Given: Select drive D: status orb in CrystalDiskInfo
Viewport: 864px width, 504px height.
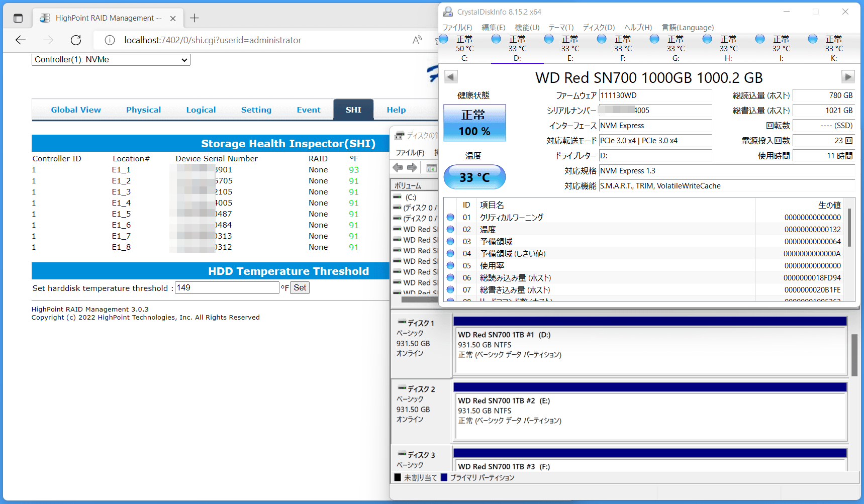Looking at the screenshot, I should (x=496, y=39).
